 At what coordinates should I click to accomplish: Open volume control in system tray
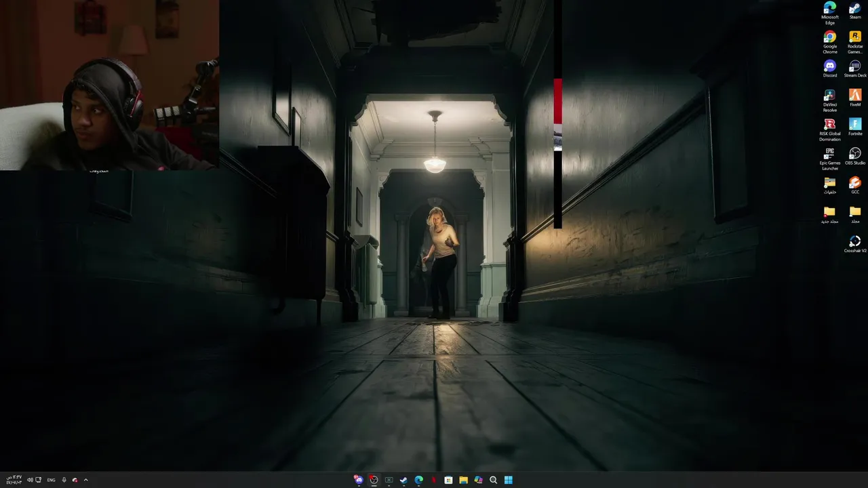click(x=30, y=480)
